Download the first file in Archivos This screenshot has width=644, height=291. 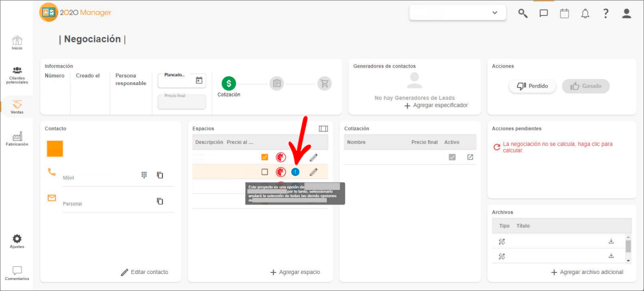611,241
